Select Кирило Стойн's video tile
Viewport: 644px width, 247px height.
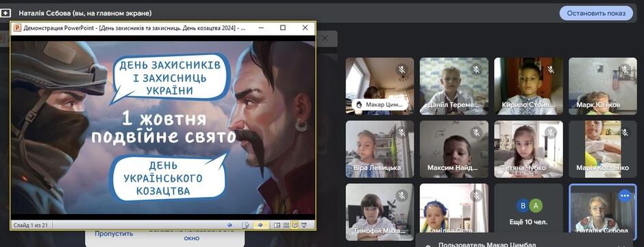pos(528,86)
